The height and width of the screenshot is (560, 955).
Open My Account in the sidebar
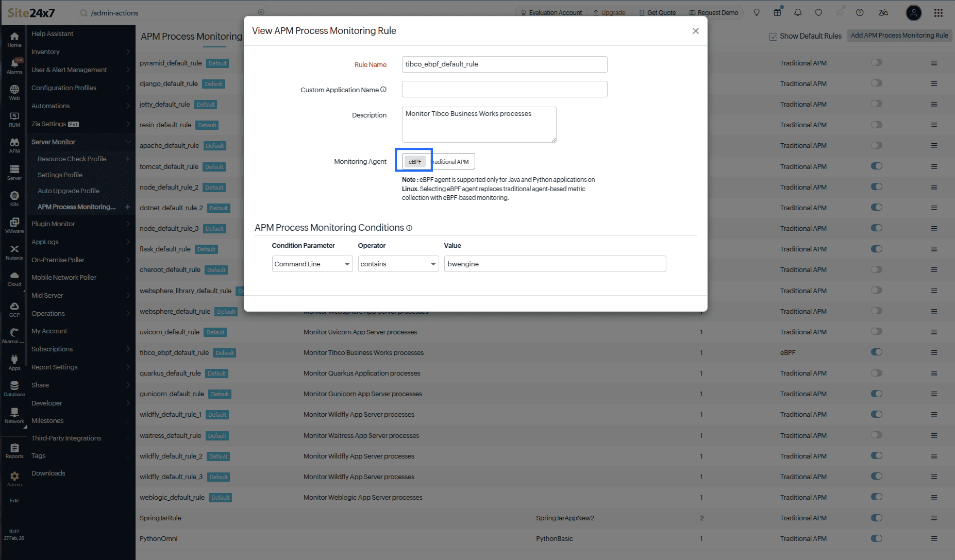49,331
